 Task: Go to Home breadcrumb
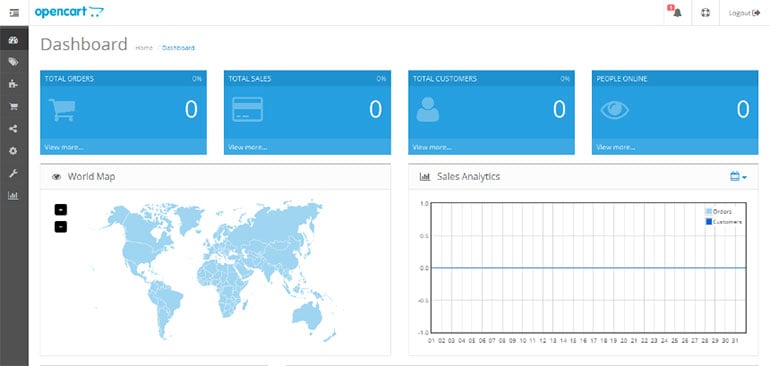pos(144,48)
